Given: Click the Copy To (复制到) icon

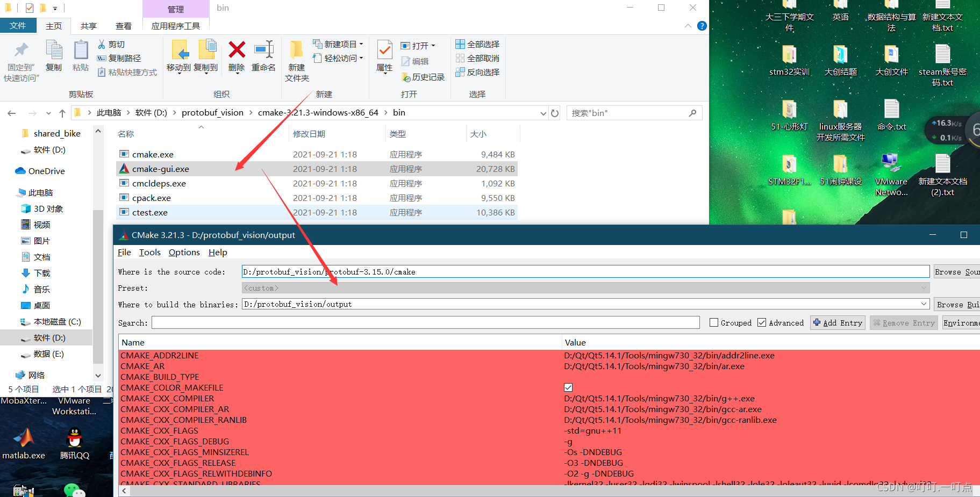Looking at the screenshot, I should (206, 49).
